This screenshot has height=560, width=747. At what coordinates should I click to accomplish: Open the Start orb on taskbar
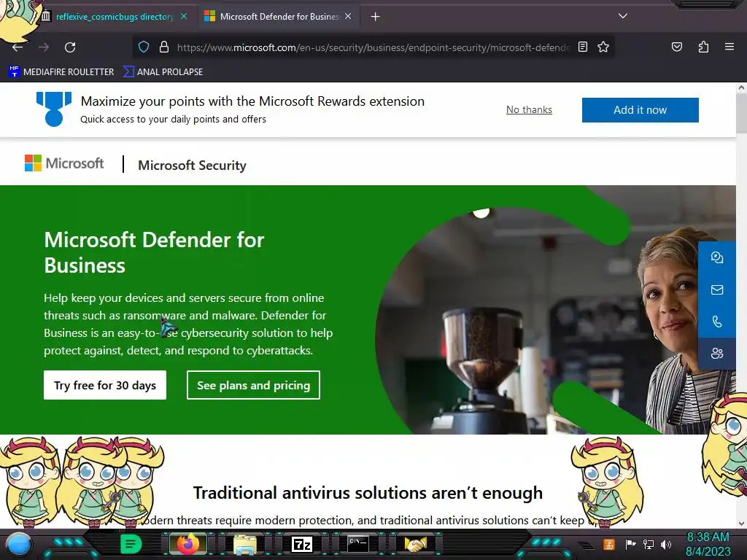point(18,544)
